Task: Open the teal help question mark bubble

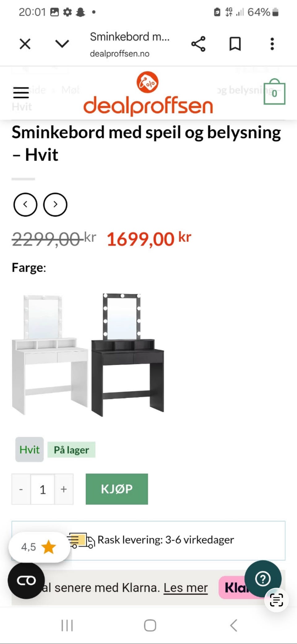Action: 263,578
